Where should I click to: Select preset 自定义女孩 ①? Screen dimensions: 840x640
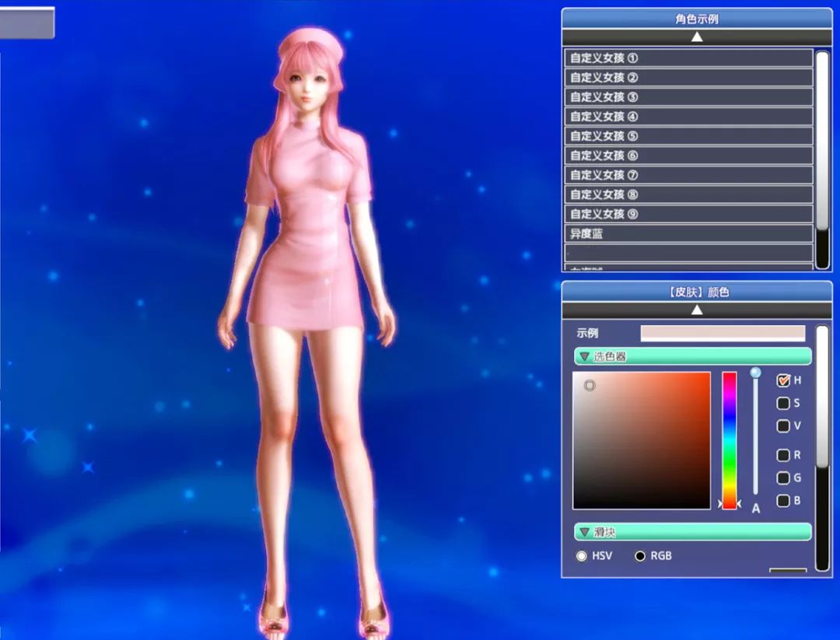(x=688, y=58)
